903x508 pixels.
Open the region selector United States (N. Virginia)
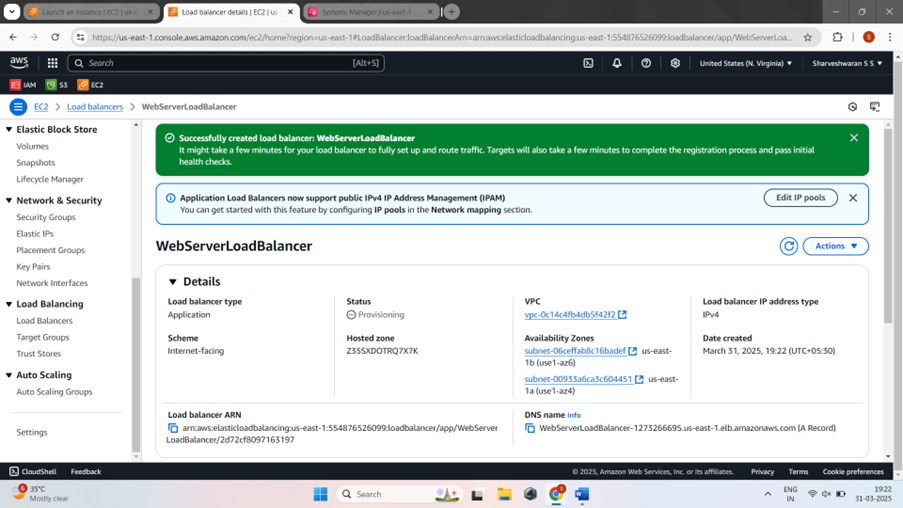coord(745,63)
